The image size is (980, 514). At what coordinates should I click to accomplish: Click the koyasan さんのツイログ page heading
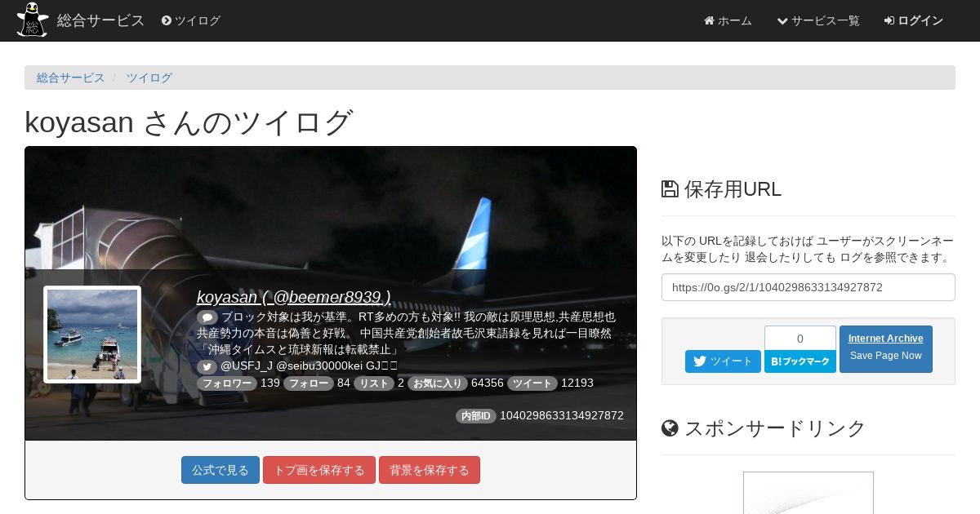(189, 122)
